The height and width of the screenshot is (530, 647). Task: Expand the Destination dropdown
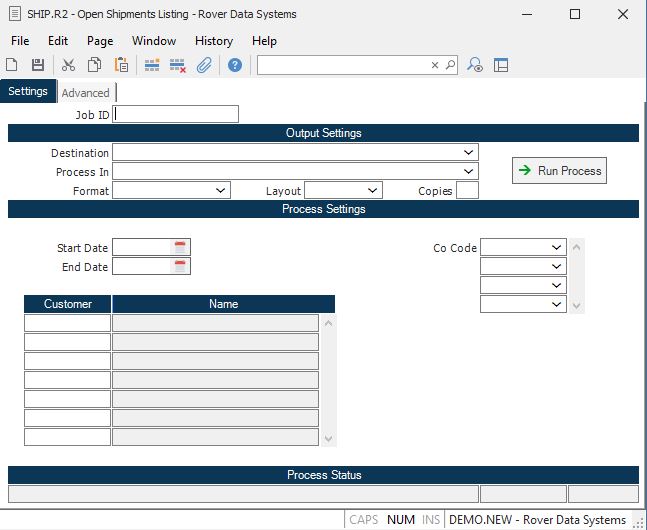[x=469, y=153]
